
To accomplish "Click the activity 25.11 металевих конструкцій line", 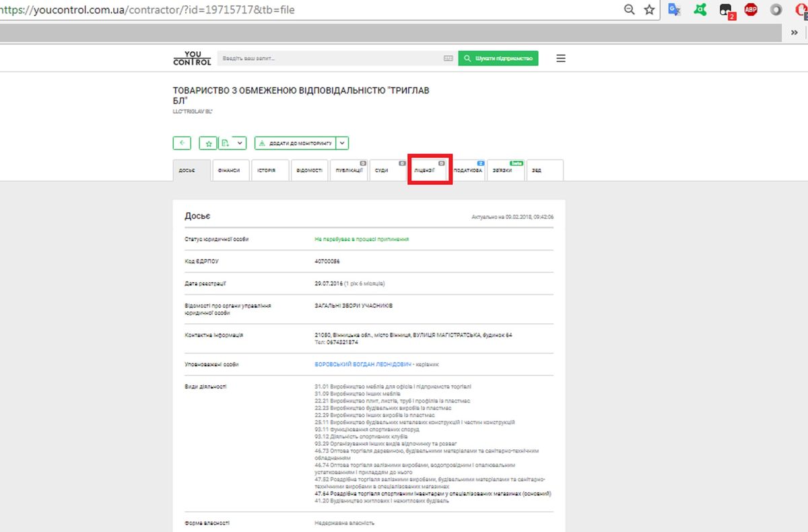I will click(x=415, y=422).
